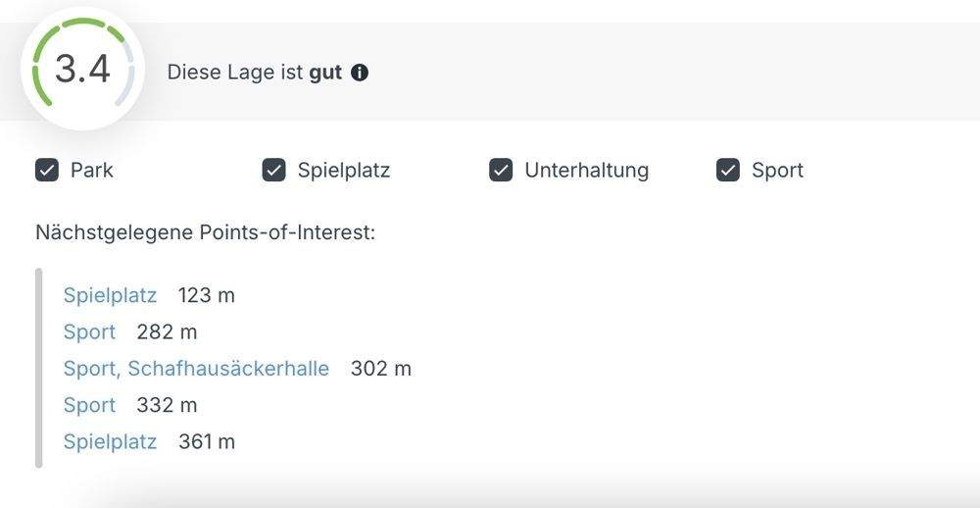
Task: Click the '332 m' distance text
Action: [167, 405]
